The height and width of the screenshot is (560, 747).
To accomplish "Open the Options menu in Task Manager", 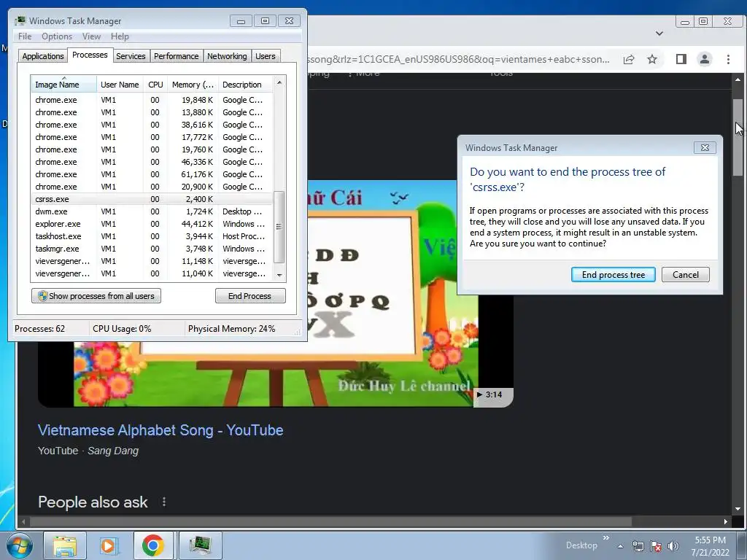I will click(57, 36).
